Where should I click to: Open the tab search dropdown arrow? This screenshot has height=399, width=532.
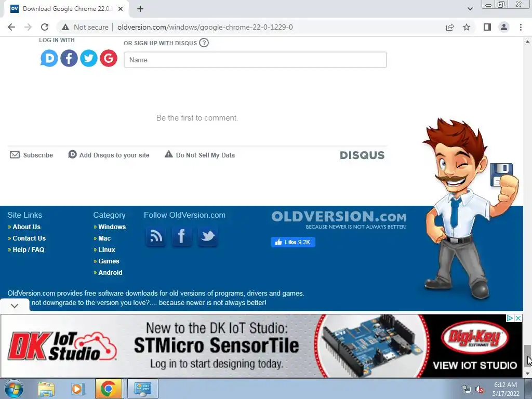tap(470, 9)
